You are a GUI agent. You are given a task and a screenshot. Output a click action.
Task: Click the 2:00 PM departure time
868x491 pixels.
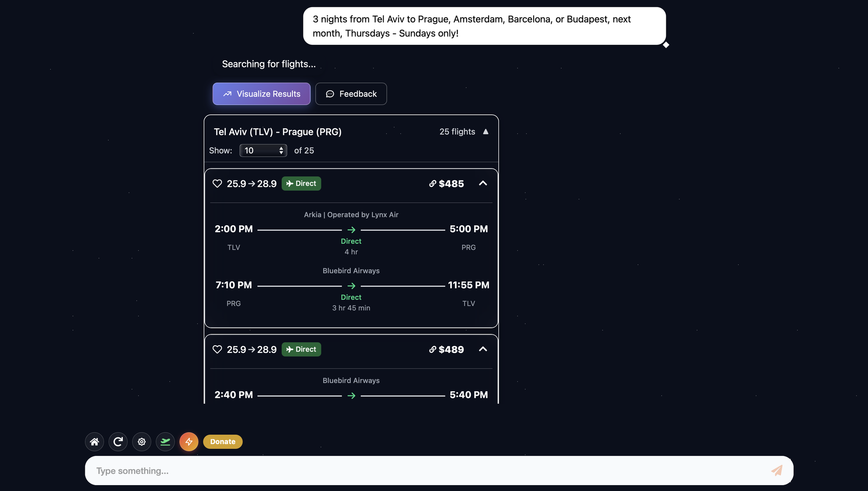click(x=234, y=229)
